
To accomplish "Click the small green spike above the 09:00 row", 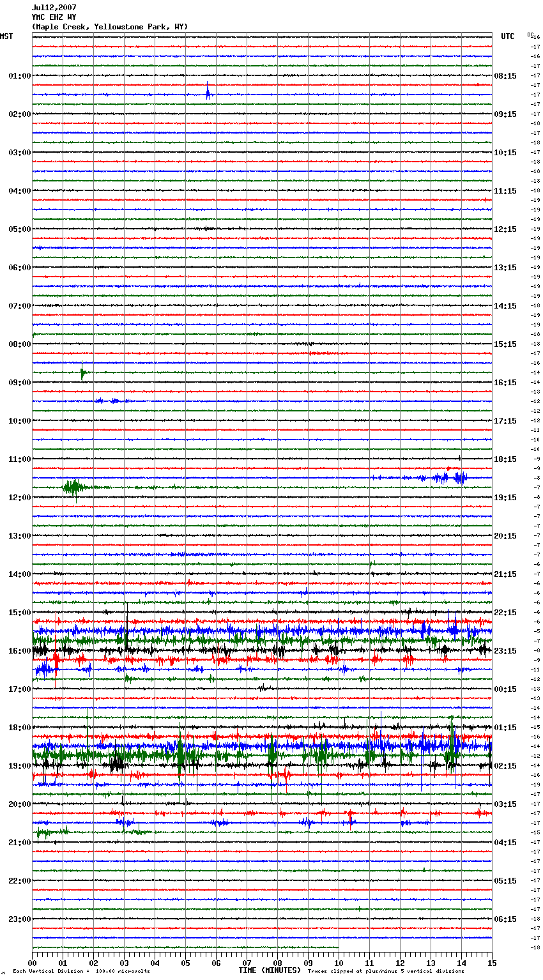I will click(82, 371).
